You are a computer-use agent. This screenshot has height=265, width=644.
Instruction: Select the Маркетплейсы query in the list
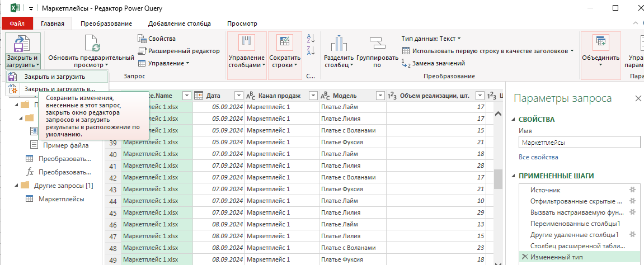(x=61, y=199)
